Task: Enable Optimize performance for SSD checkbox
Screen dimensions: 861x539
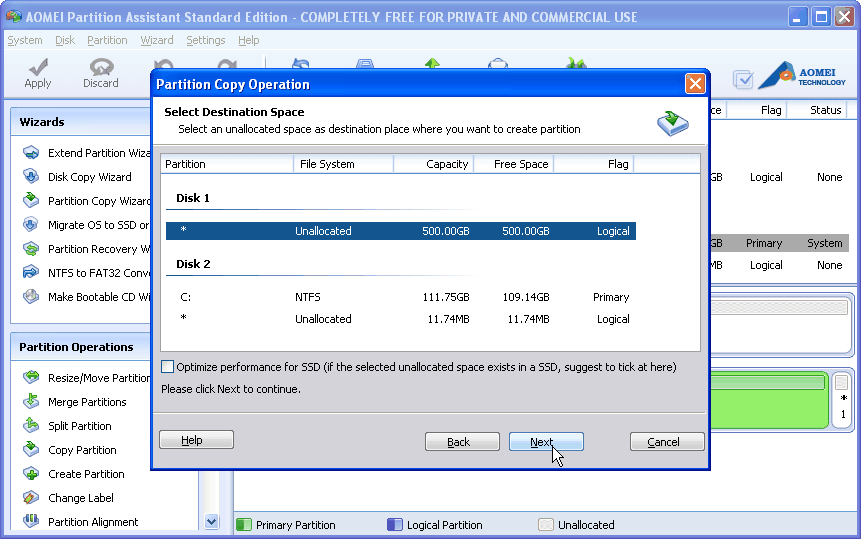Action: click(167, 367)
